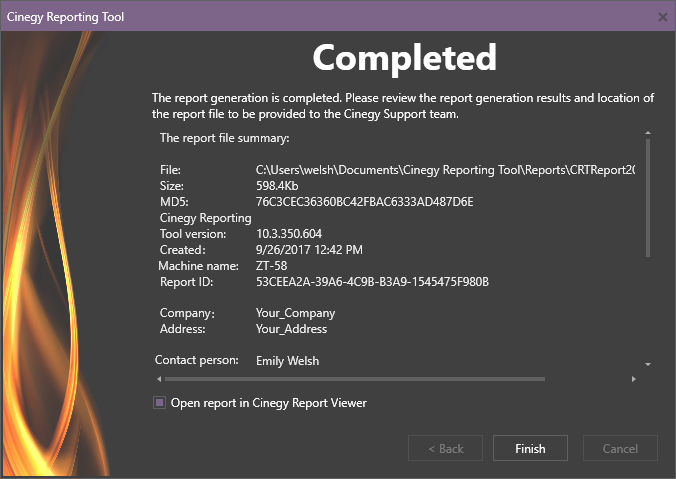
Task: Click the contact person Emily Welsh
Action: point(287,361)
